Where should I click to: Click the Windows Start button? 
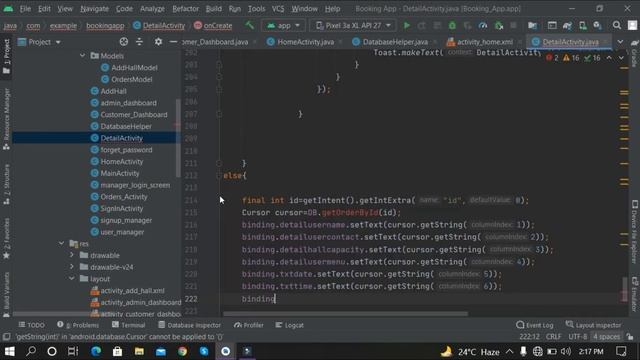pos(9,351)
